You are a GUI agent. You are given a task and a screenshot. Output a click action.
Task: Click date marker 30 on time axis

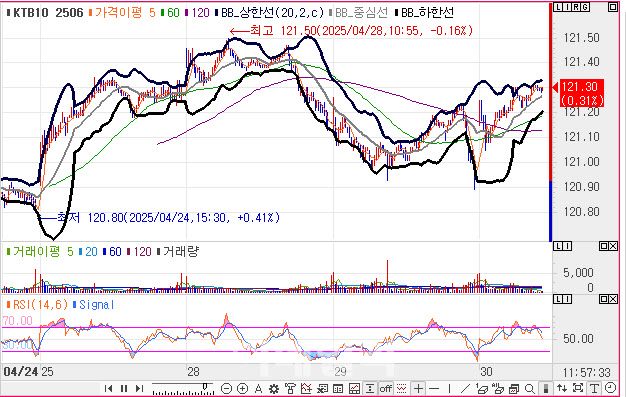point(486,371)
